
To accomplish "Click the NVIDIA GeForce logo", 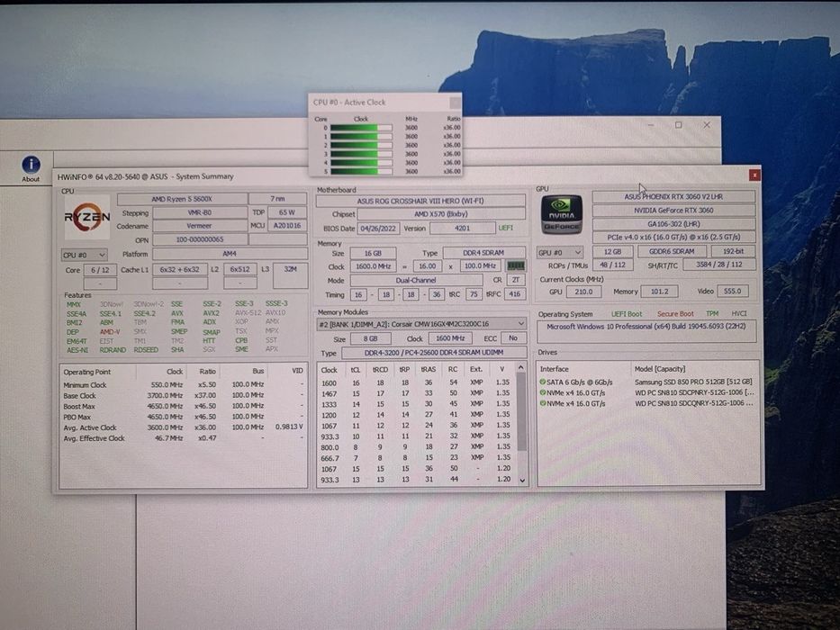I will pyautogui.click(x=561, y=215).
